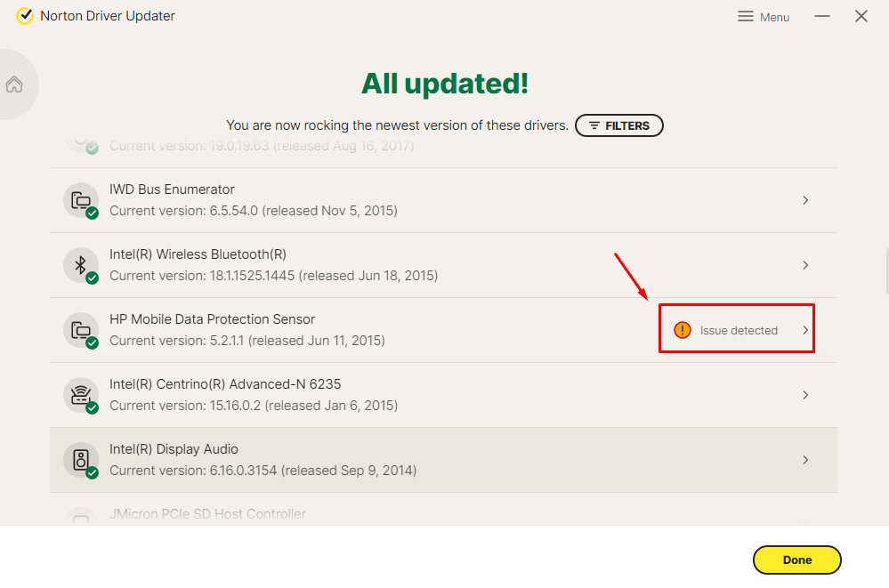Expand Intel Display Audio details chevron
Viewport: 889px width, 588px height.
click(x=805, y=460)
